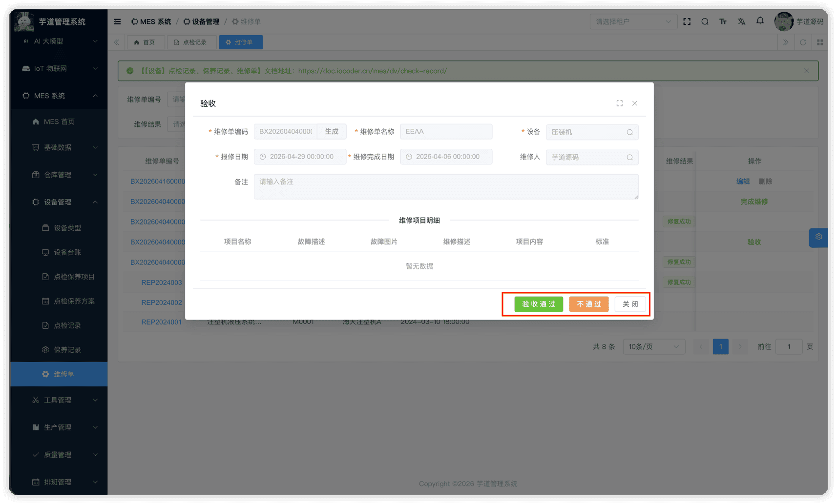Switch to the 点检记录 tab

coord(190,42)
